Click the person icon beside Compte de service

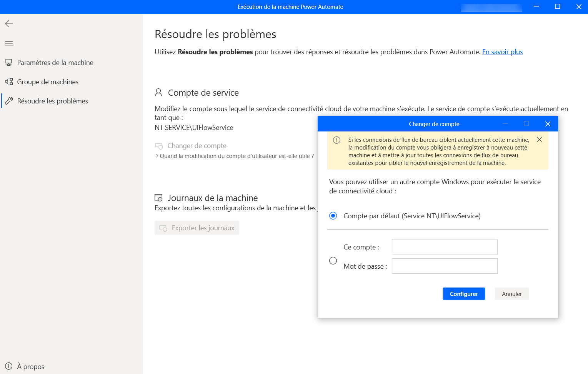click(158, 92)
